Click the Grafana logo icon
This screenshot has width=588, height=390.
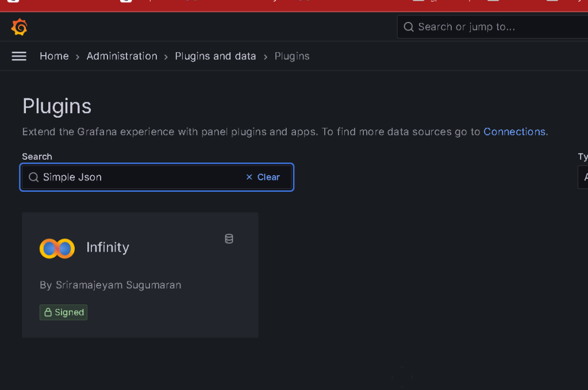pos(19,27)
